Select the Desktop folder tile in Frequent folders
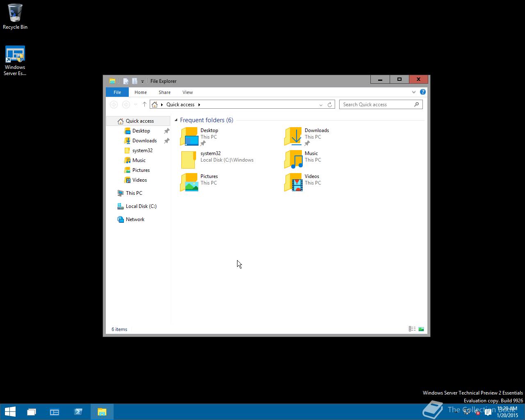525x420 pixels. tap(200, 137)
